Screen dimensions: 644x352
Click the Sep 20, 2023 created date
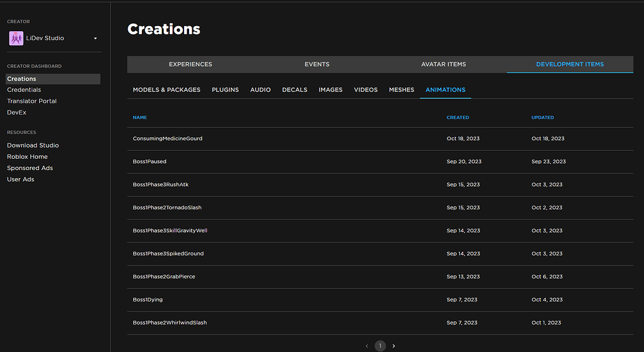[464, 161]
